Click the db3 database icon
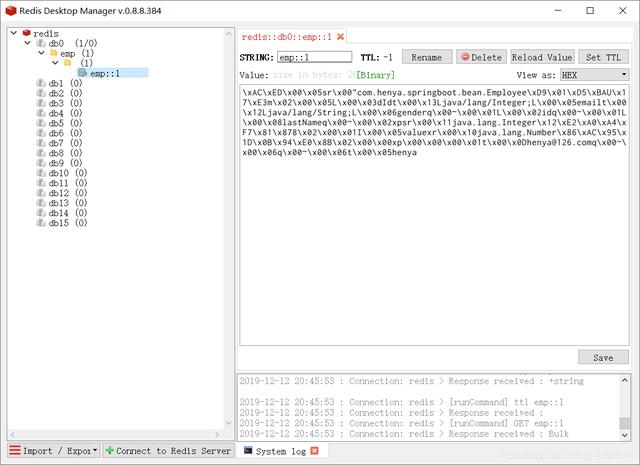Viewport: 640px width, 465px height. click(41, 103)
